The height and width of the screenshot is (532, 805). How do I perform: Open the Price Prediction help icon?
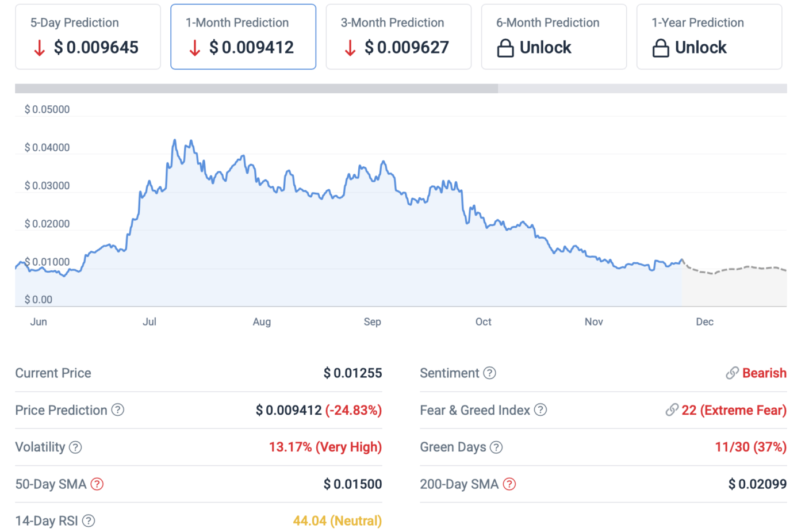(118, 410)
